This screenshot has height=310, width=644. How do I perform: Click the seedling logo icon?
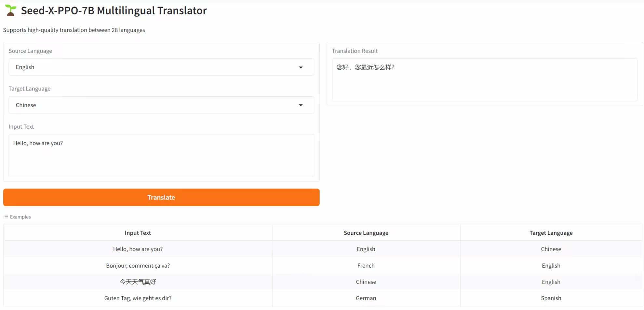coord(11,10)
